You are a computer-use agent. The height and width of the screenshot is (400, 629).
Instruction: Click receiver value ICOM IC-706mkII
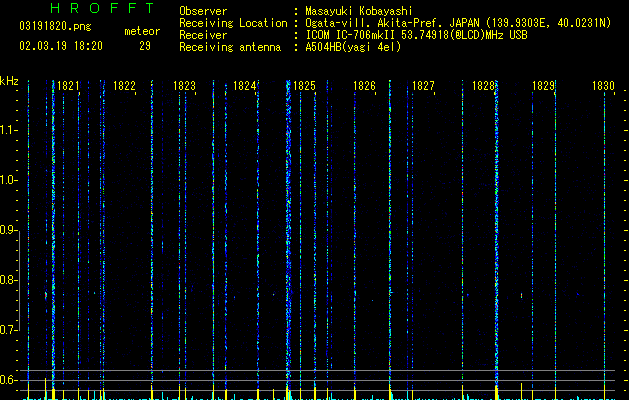(350, 35)
